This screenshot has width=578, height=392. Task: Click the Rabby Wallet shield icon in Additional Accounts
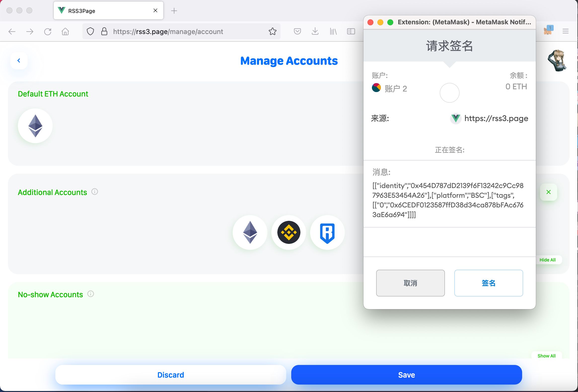click(327, 232)
